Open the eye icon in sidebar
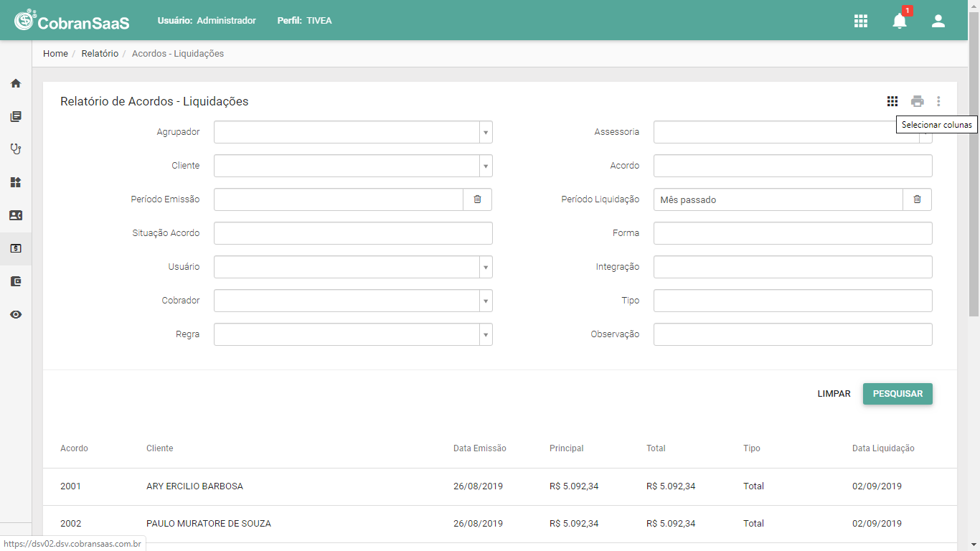This screenshot has width=980, height=551. [16, 314]
